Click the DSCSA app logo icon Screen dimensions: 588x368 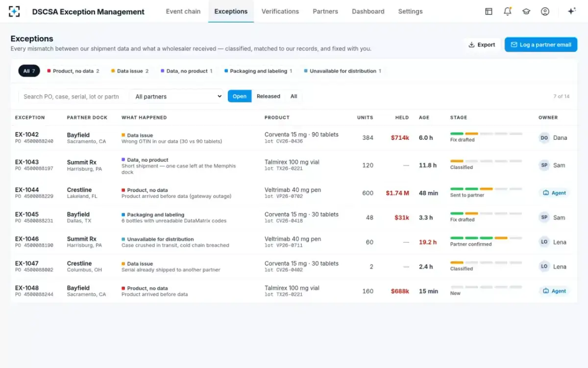(14, 11)
